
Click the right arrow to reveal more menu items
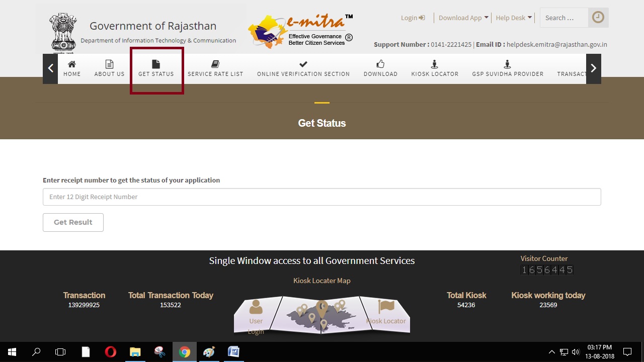click(593, 68)
